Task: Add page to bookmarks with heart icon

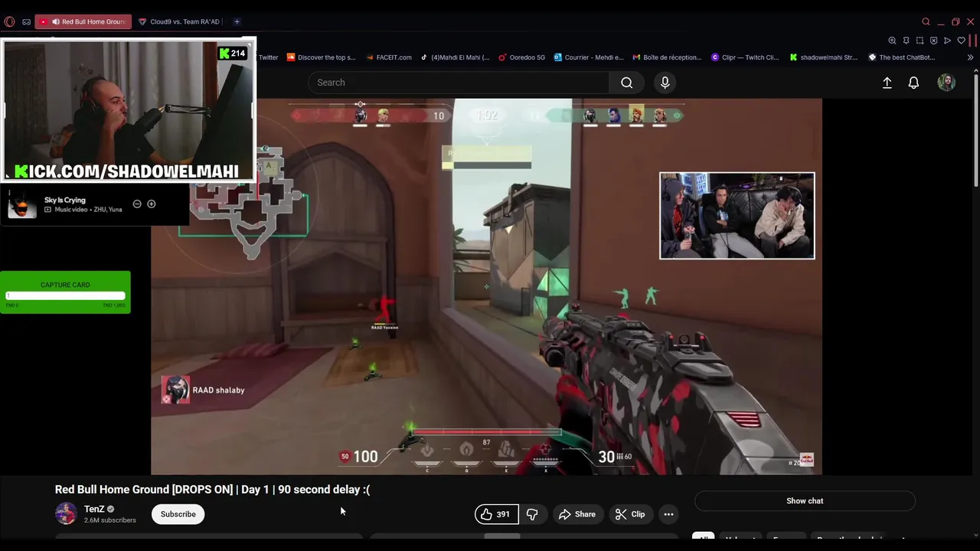Action: coord(961,41)
